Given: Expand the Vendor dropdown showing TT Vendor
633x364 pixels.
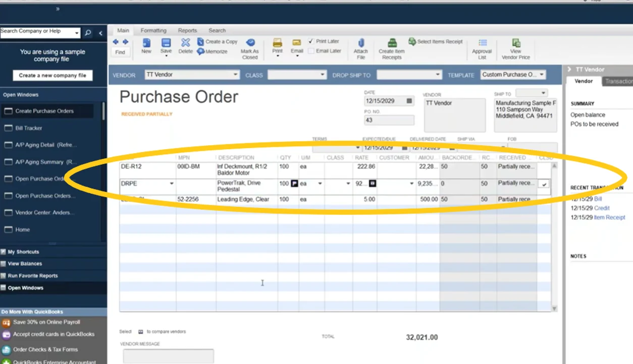Looking at the screenshot, I should click(235, 75).
